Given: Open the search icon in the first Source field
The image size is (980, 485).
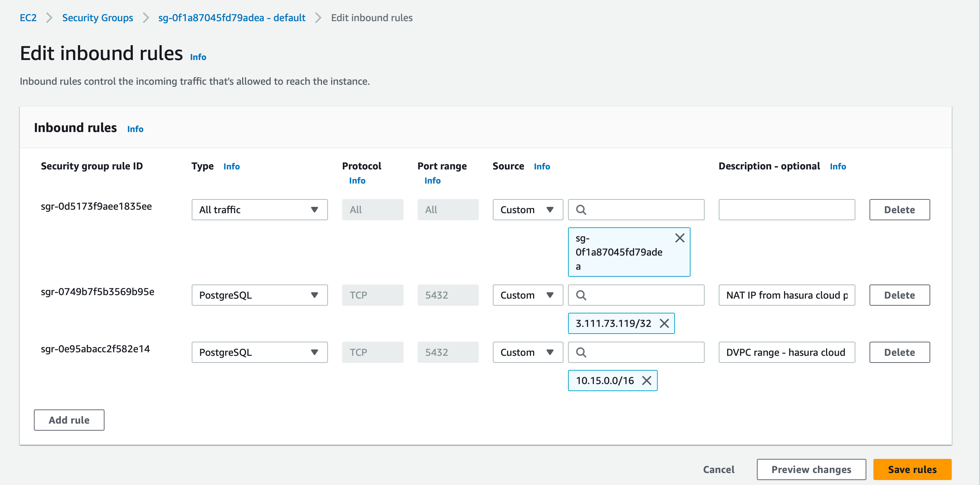Looking at the screenshot, I should tap(582, 210).
